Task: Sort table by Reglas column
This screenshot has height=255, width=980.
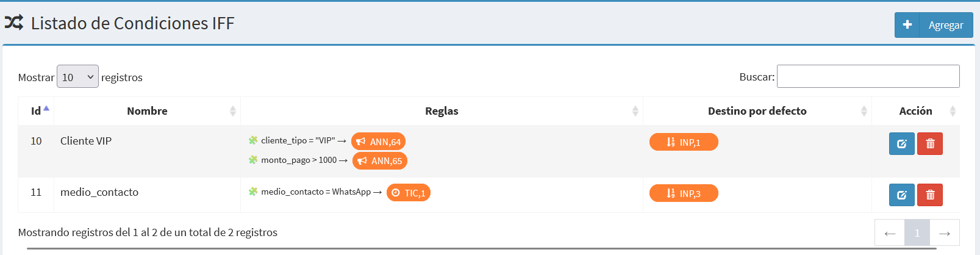Action: [x=442, y=111]
